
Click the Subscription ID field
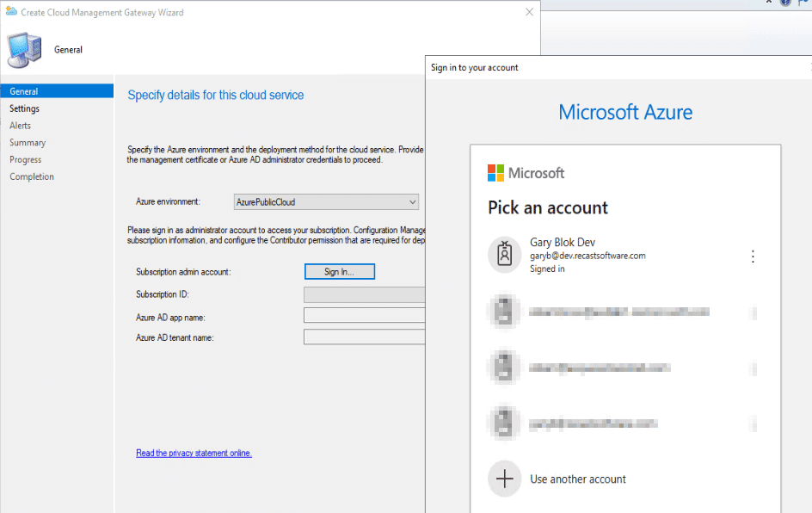pyautogui.click(x=365, y=295)
